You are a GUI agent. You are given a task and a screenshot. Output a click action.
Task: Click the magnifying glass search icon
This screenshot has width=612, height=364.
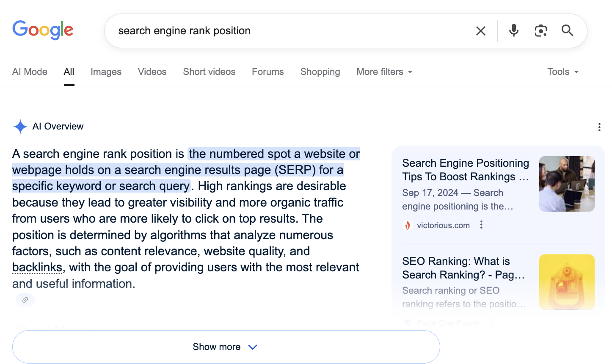[x=567, y=30]
